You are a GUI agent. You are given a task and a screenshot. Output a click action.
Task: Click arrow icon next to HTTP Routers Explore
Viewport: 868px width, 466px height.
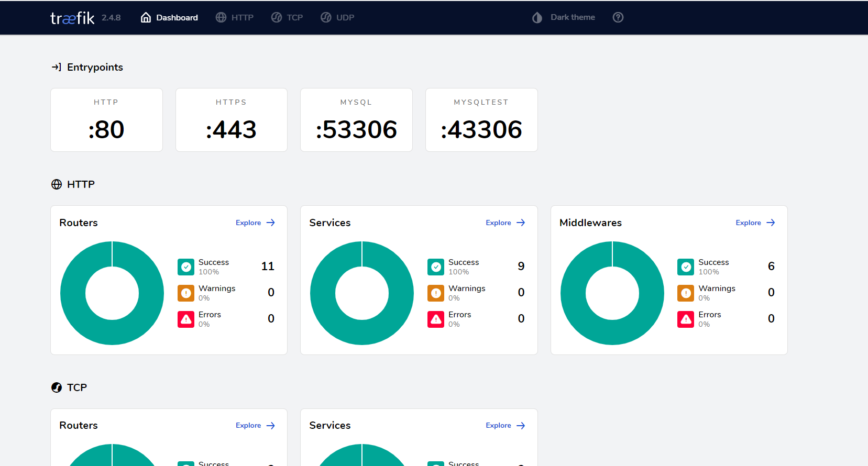click(x=270, y=223)
